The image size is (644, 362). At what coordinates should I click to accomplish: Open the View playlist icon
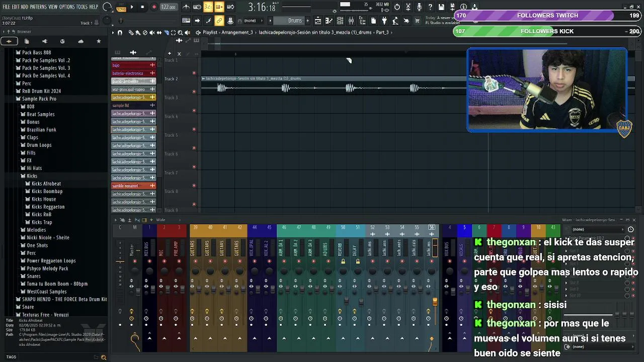point(318,21)
